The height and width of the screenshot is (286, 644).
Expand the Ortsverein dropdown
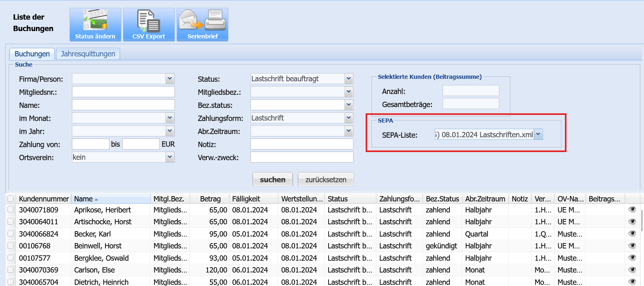pos(170,157)
